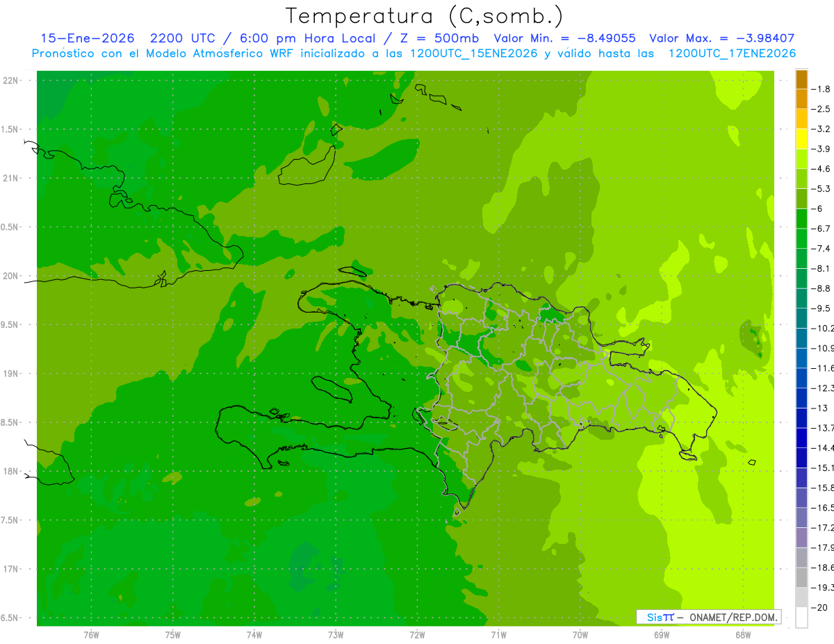Click the 75W longitude label
Screen dimensions: 834x644
click(x=173, y=635)
